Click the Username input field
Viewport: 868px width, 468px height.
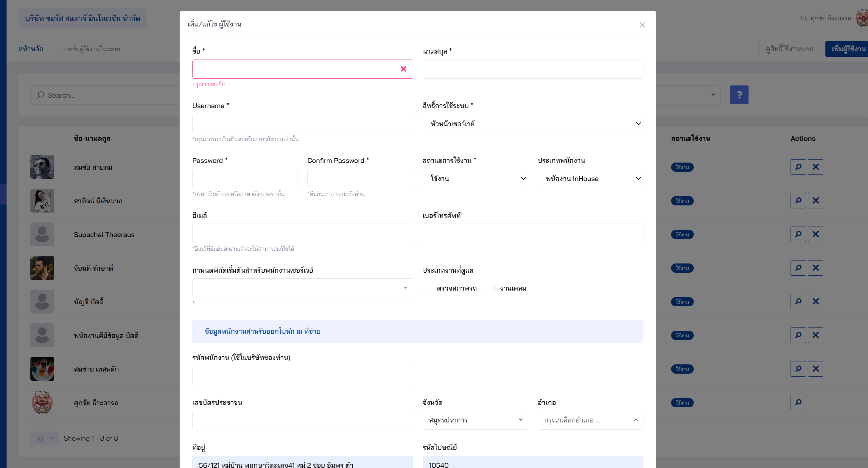tap(302, 124)
